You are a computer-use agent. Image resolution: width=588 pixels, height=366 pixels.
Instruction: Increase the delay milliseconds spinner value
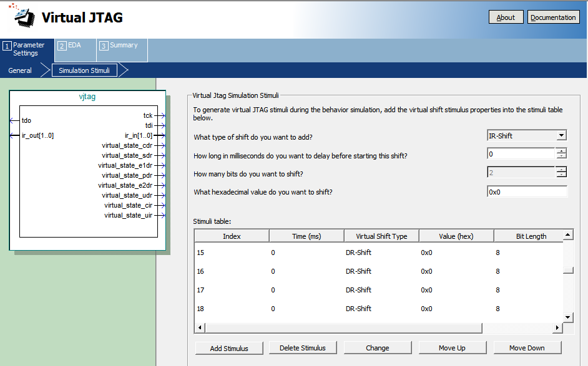click(561, 151)
